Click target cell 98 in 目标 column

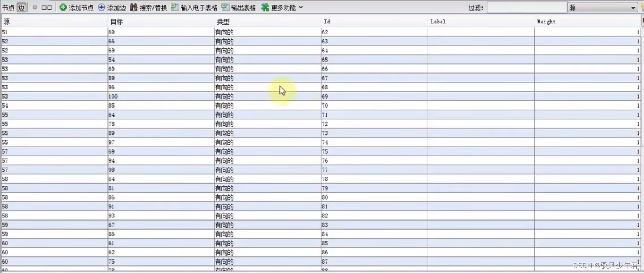click(161, 170)
